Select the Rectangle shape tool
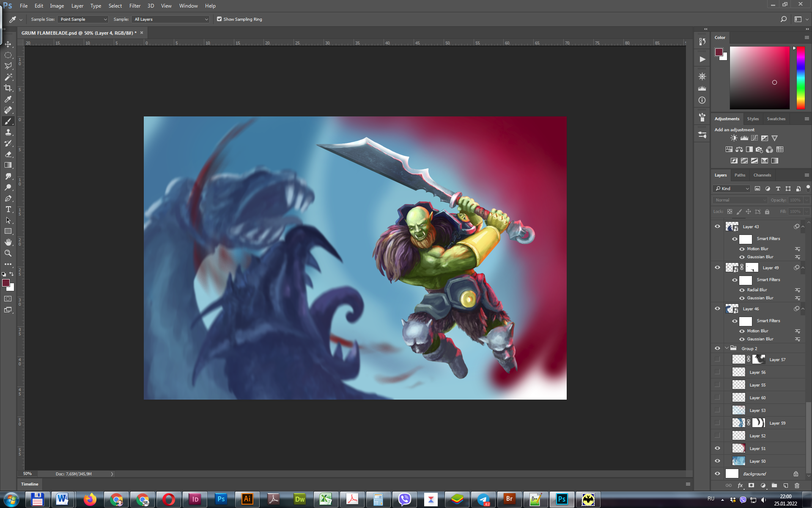This screenshot has height=508, width=812. tap(8, 231)
